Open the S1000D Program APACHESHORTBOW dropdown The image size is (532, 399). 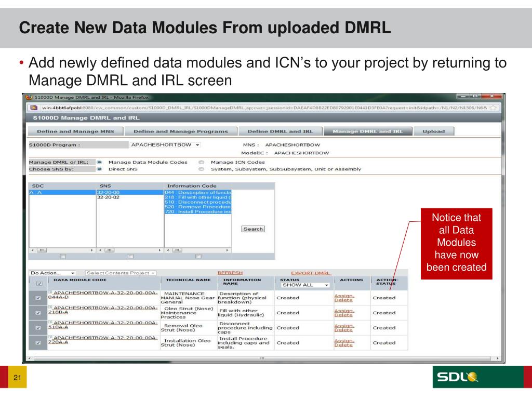point(165,145)
